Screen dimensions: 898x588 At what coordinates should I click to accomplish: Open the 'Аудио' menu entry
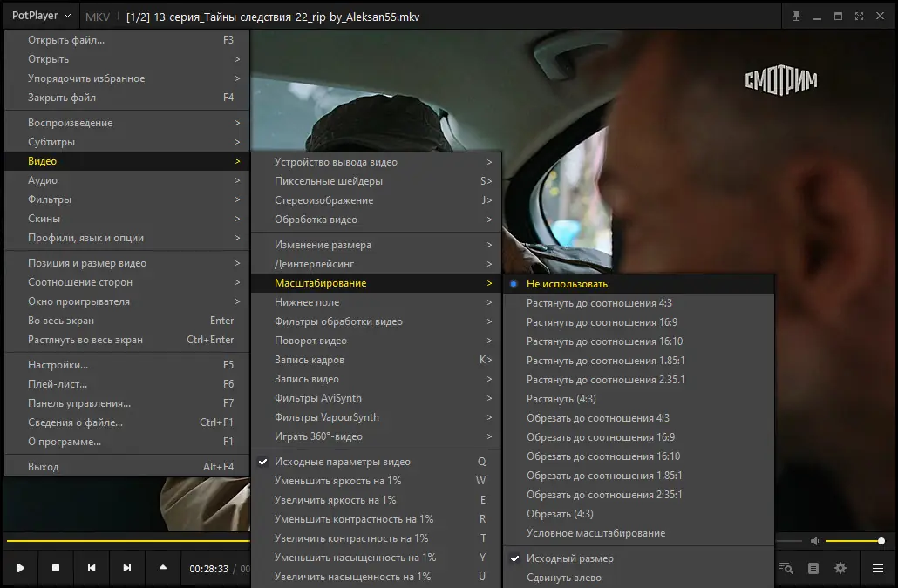(x=43, y=180)
